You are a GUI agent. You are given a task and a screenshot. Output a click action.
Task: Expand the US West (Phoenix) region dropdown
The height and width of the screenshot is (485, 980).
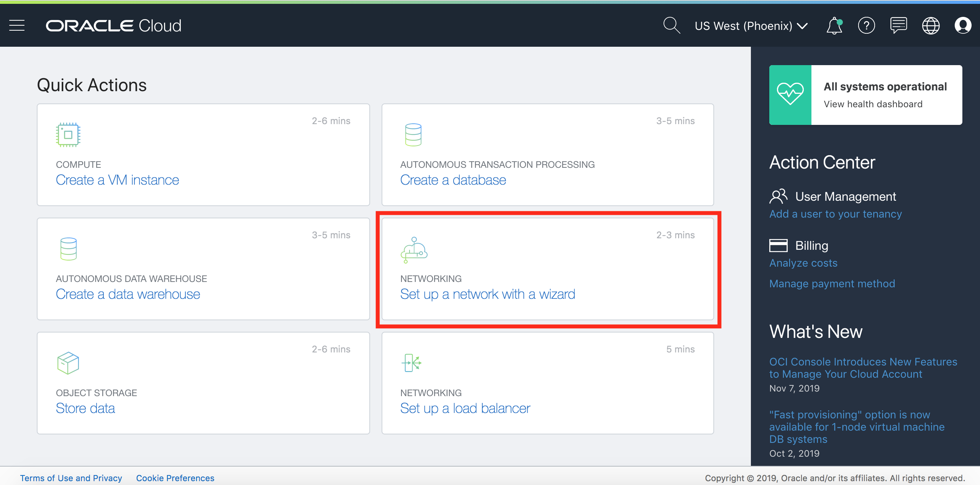[x=751, y=26]
